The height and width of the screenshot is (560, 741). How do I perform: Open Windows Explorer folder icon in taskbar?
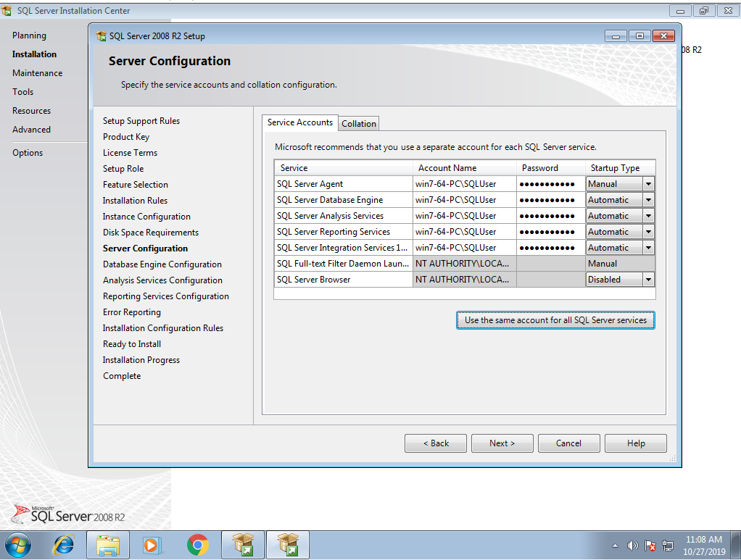coord(108,544)
